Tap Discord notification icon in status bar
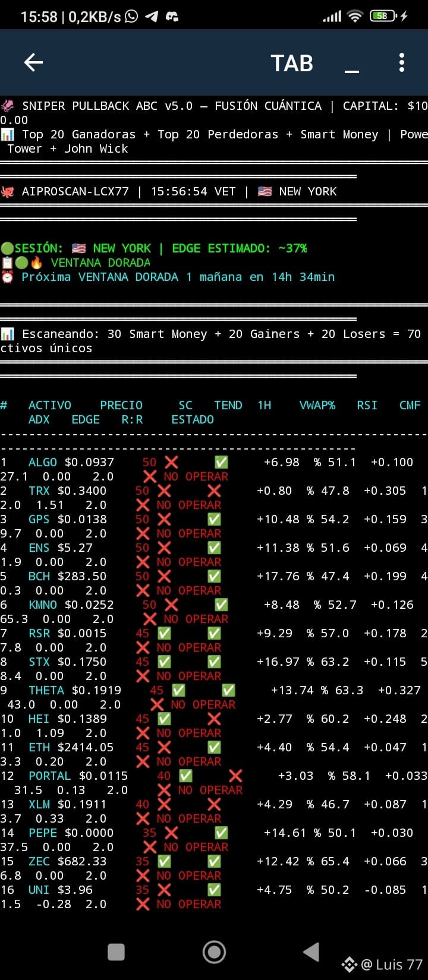Screen dimensions: 428x980 click(x=172, y=17)
